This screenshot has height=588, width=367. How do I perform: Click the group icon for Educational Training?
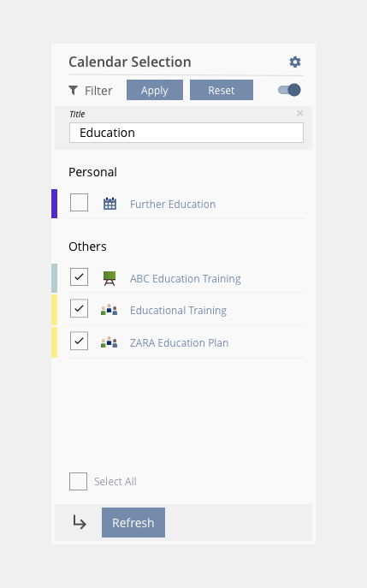pos(110,310)
